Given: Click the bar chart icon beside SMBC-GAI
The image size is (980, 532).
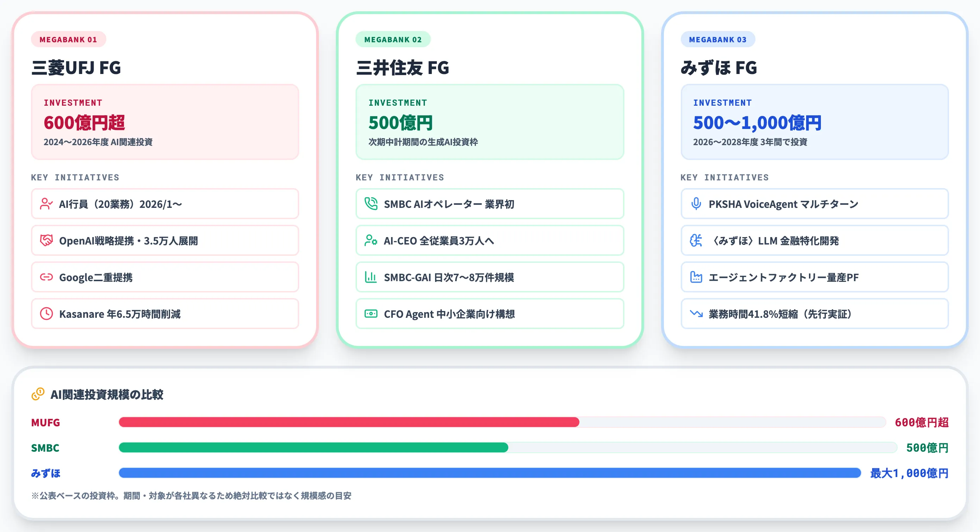Looking at the screenshot, I should click(x=371, y=277).
